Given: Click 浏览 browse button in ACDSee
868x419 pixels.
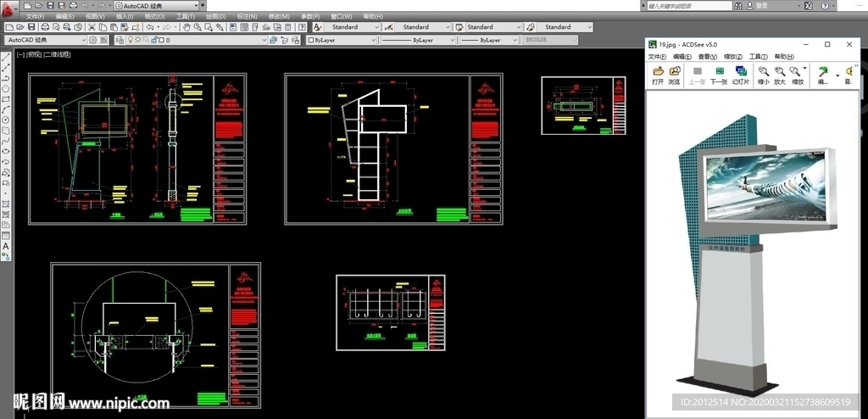Looking at the screenshot, I should tap(674, 75).
